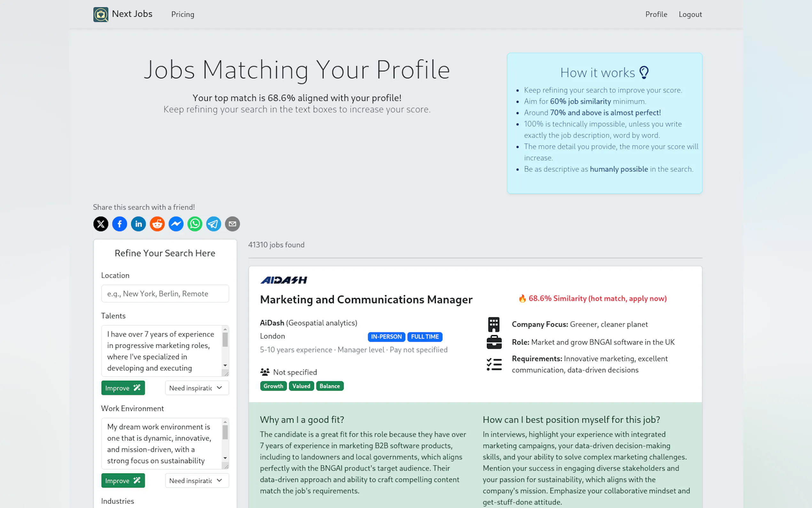Focus the Location input field
Image resolution: width=812 pixels, height=508 pixels.
[x=165, y=294]
